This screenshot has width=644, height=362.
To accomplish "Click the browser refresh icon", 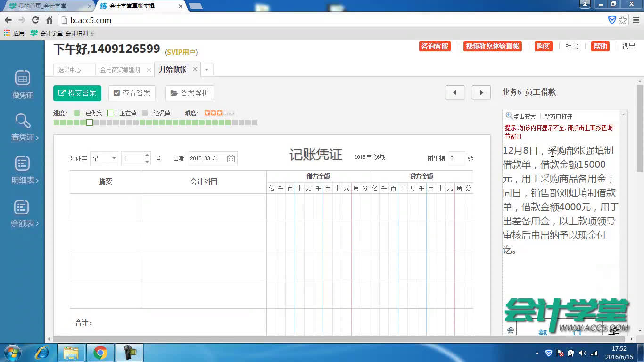I will coord(36,19).
